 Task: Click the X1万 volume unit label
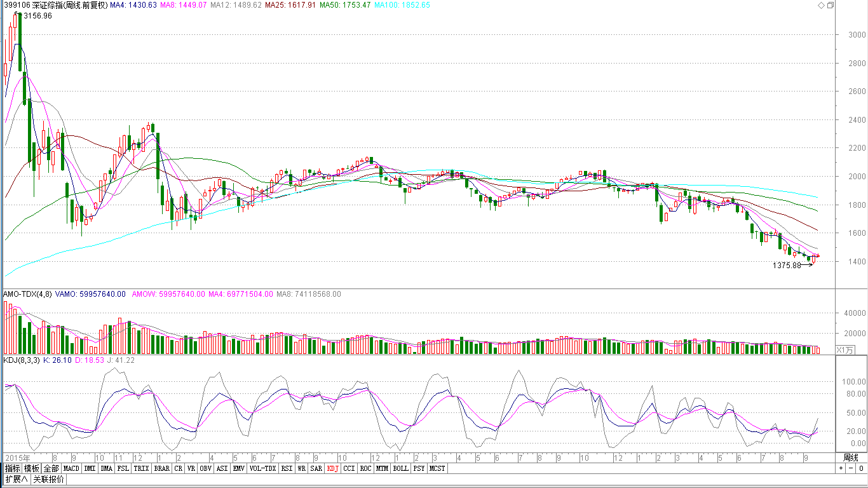click(x=846, y=349)
